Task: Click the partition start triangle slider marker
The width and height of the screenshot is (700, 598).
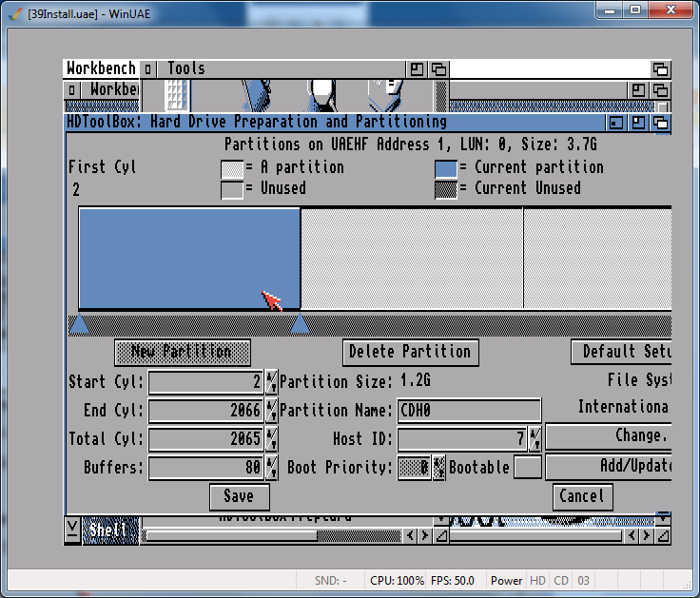Action: (x=79, y=323)
